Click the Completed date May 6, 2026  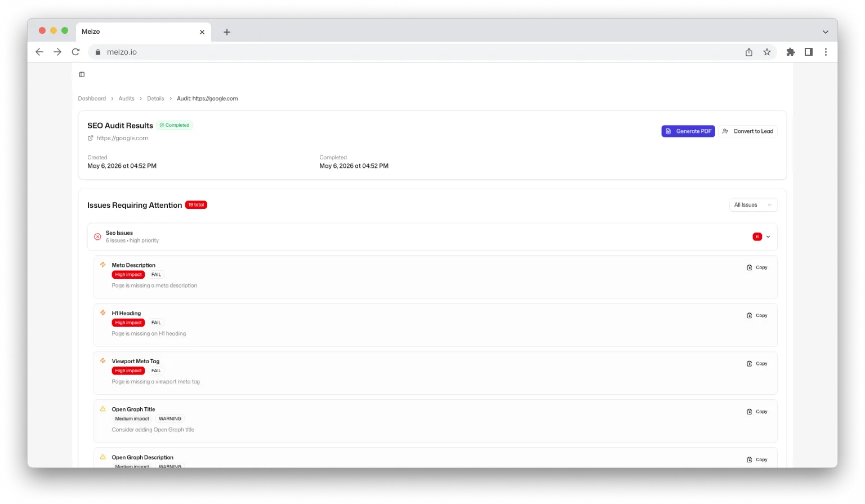click(354, 166)
